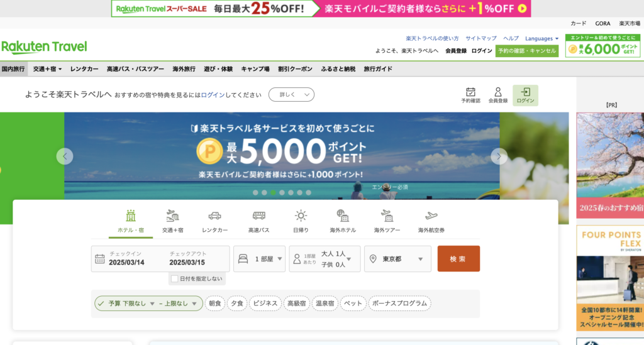Click the 予約の確認・キャンセル green button
Viewport: 644px width, 345px height.
point(527,51)
